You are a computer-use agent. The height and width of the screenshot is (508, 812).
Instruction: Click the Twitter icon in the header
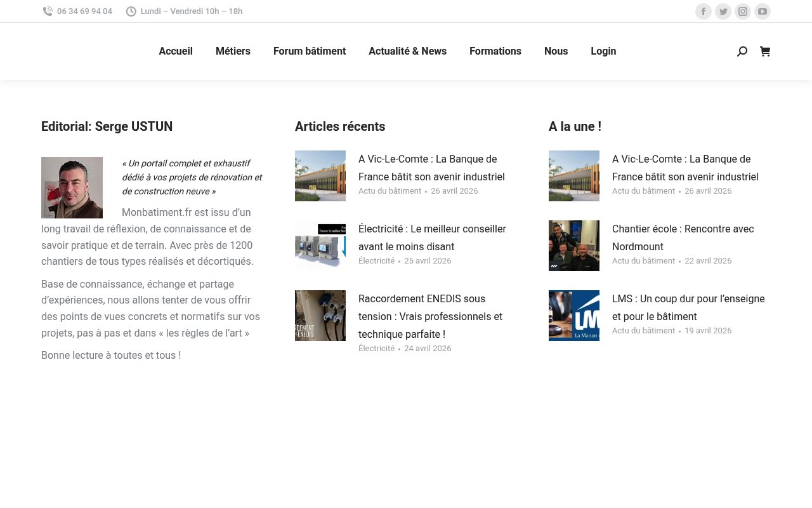723,11
